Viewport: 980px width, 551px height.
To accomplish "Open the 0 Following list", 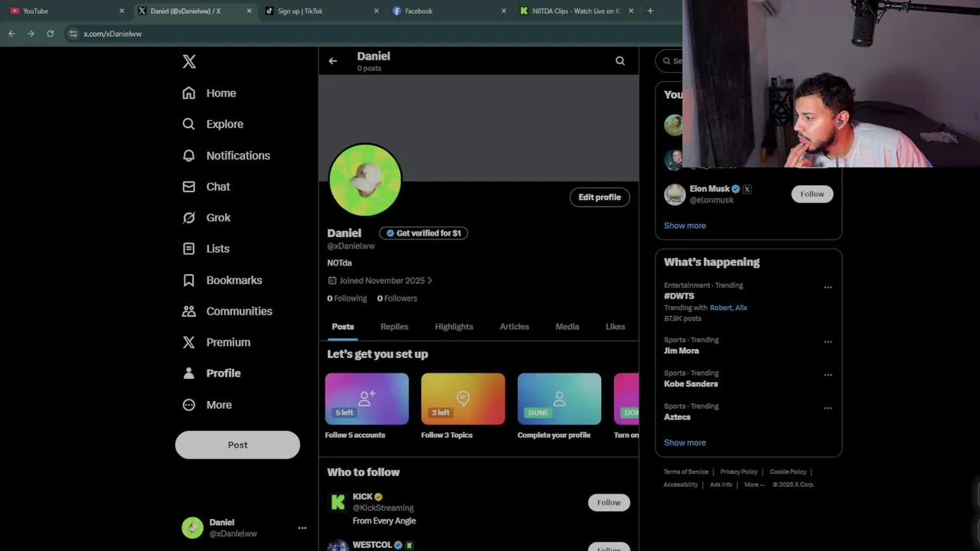I will (x=347, y=298).
